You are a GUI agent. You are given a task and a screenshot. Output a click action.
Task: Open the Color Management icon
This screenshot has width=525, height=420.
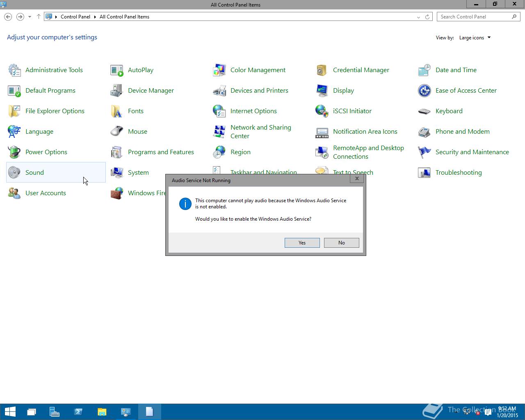(219, 70)
